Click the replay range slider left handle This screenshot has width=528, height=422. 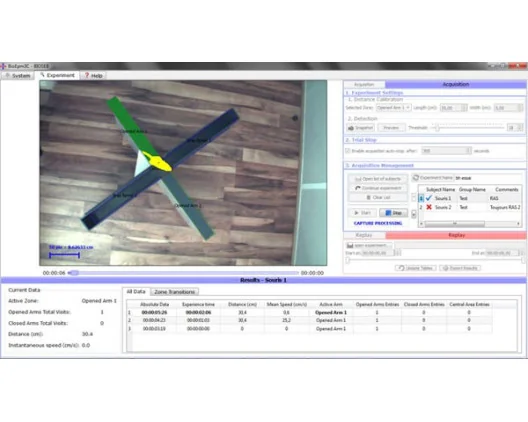click(x=348, y=260)
